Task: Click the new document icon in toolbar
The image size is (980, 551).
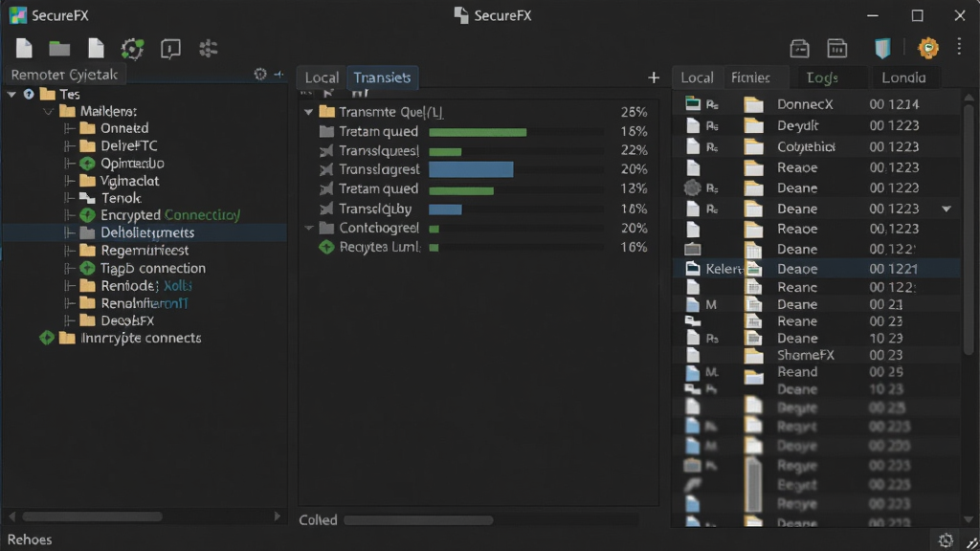Action: coord(24,48)
